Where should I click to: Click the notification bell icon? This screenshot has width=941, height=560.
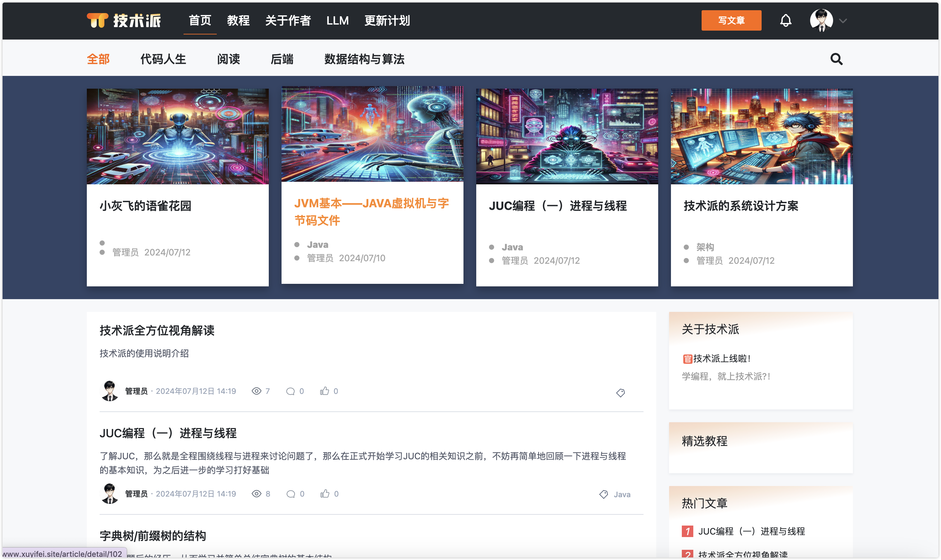786,20
